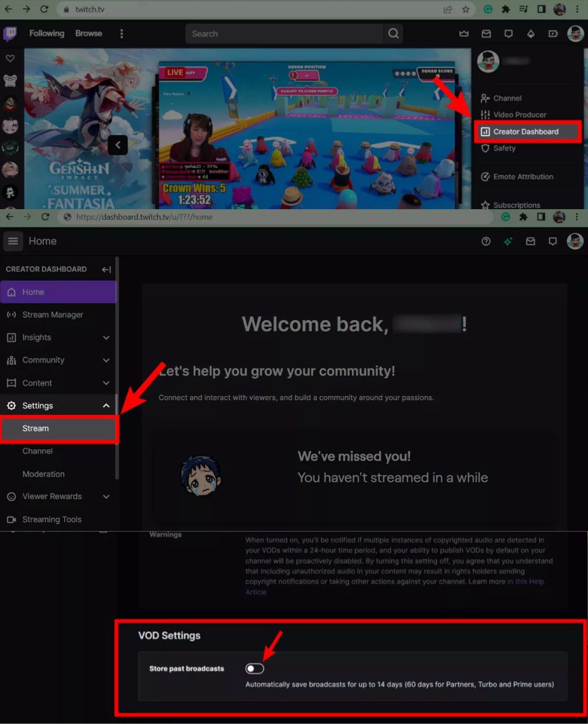Click the Twitch logo home icon
The height and width of the screenshot is (724, 588).
pyautogui.click(x=10, y=34)
